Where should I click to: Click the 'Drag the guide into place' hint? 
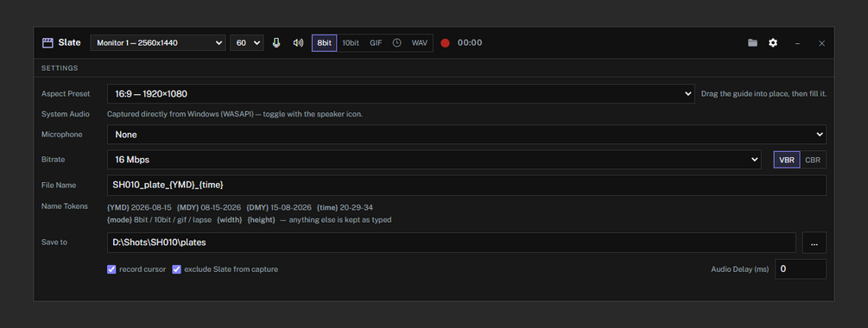click(764, 94)
